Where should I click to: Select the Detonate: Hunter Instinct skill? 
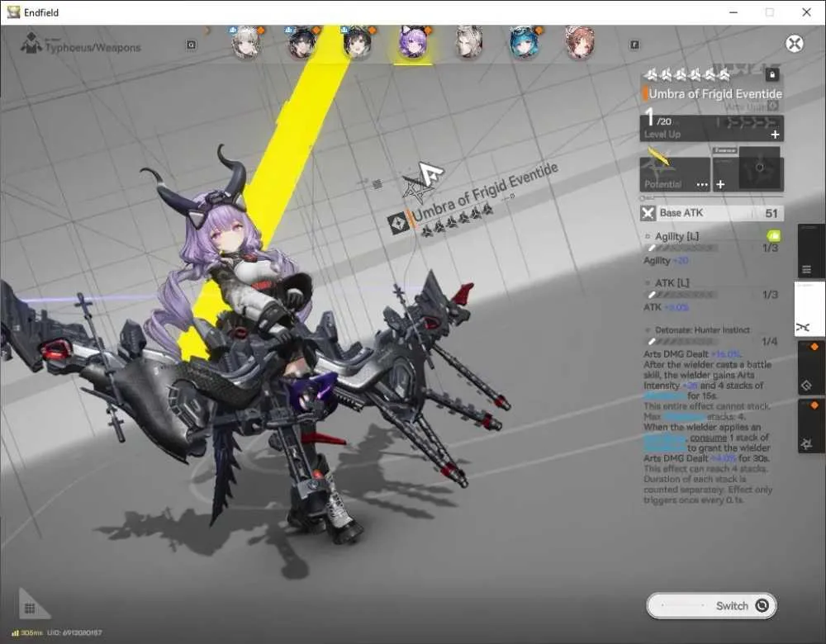(x=702, y=330)
